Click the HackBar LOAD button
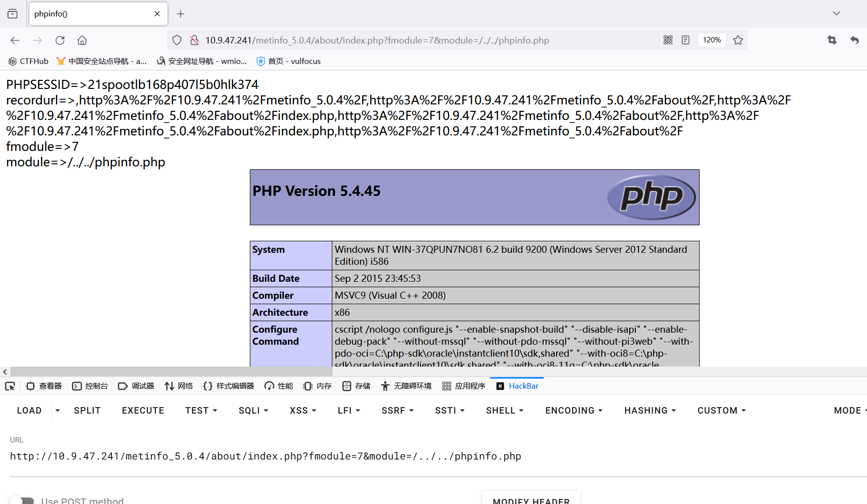The height and width of the screenshot is (504, 867). pos(29,411)
